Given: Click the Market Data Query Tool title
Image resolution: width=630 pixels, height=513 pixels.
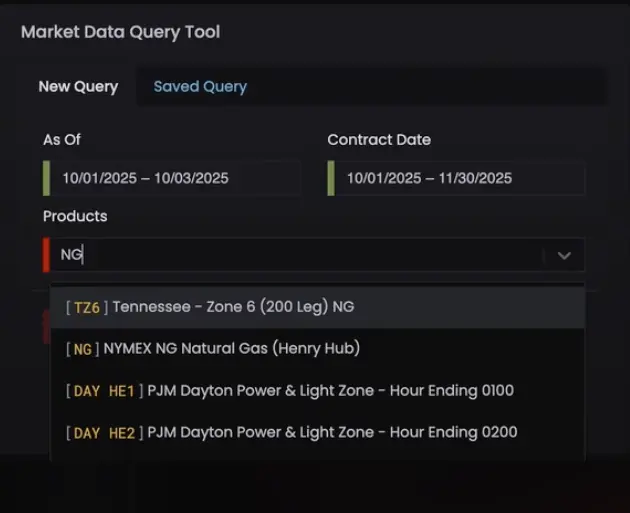Looking at the screenshot, I should pos(121,32).
